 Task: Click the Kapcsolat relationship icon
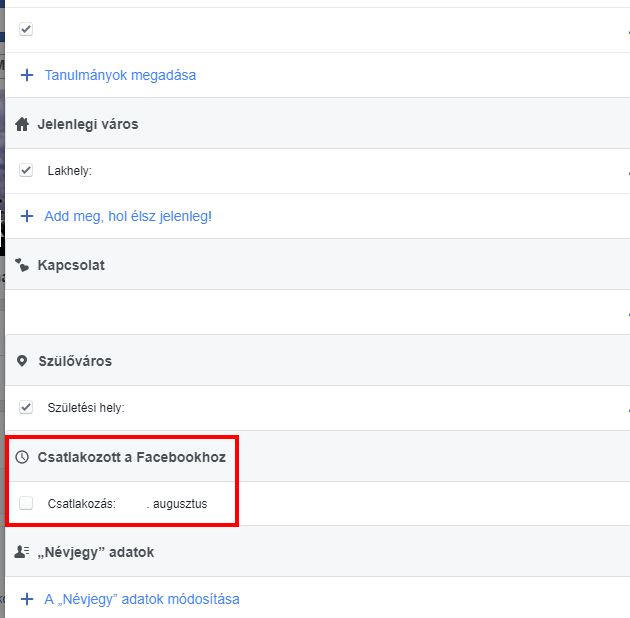pyautogui.click(x=22, y=265)
